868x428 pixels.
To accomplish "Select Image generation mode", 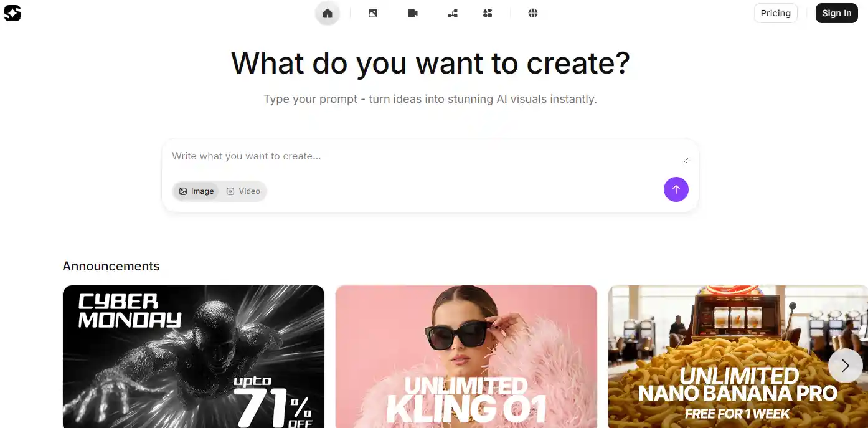I will [197, 191].
